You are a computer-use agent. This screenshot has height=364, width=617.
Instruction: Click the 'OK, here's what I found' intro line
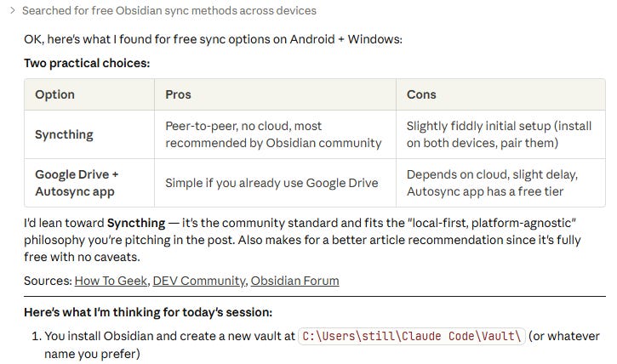[x=213, y=39]
